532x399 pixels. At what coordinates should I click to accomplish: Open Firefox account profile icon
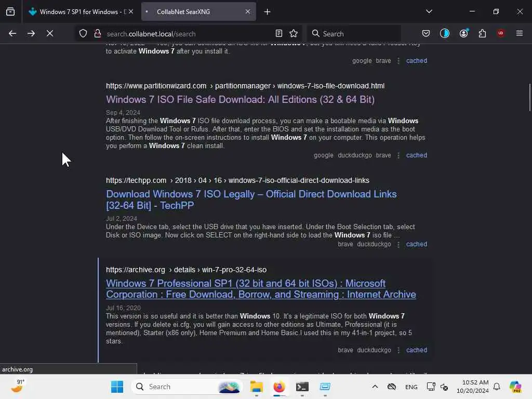(463, 33)
